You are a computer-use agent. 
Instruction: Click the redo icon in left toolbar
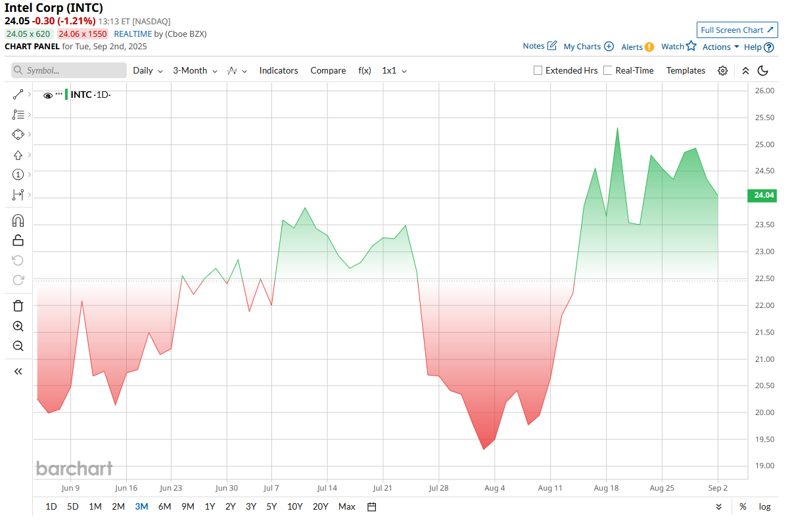[x=18, y=280]
